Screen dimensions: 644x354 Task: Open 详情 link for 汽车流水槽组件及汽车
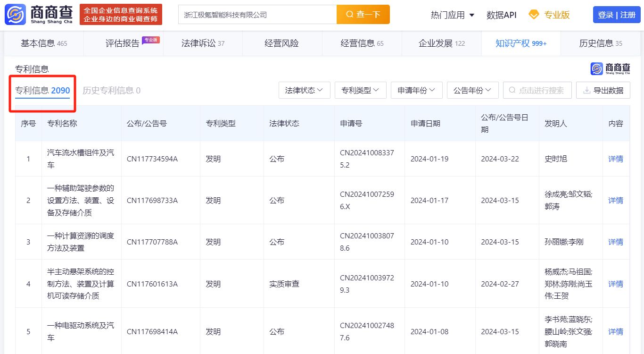(616, 159)
